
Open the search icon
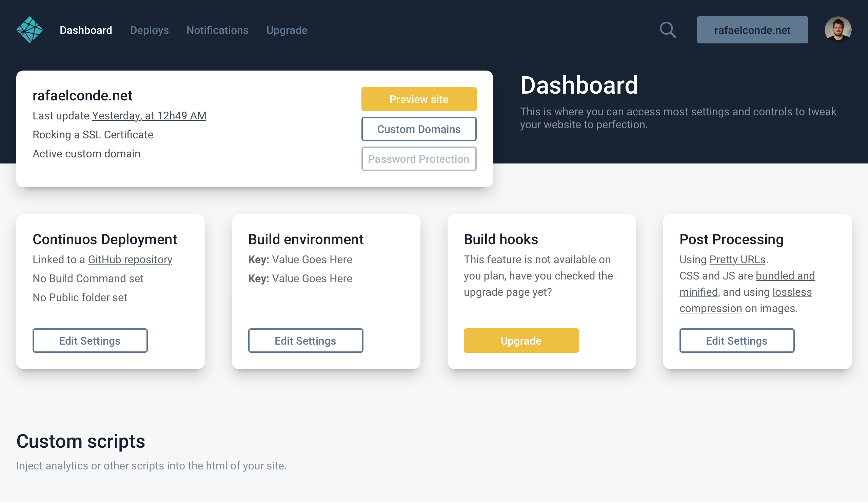pyautogui.click(x=668, y=29)
